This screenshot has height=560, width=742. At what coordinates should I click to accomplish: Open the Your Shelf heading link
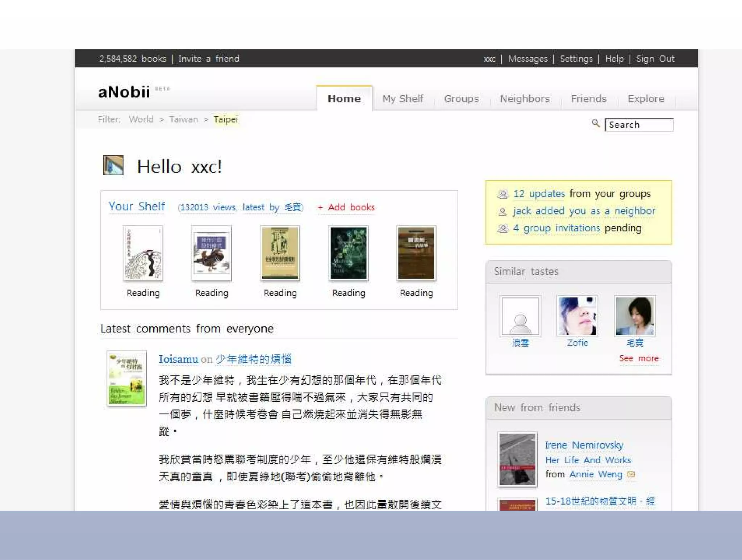pos(137,206)
